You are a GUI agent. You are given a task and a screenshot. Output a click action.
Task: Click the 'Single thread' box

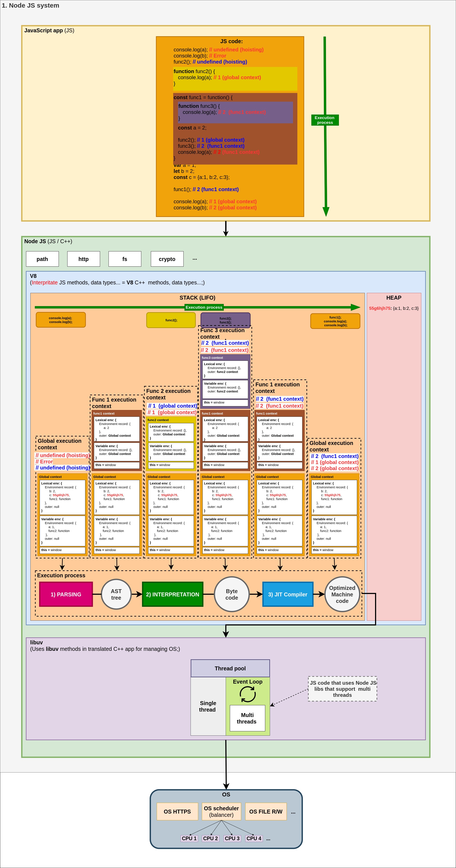pyautogui.click(x=208, y=706)
